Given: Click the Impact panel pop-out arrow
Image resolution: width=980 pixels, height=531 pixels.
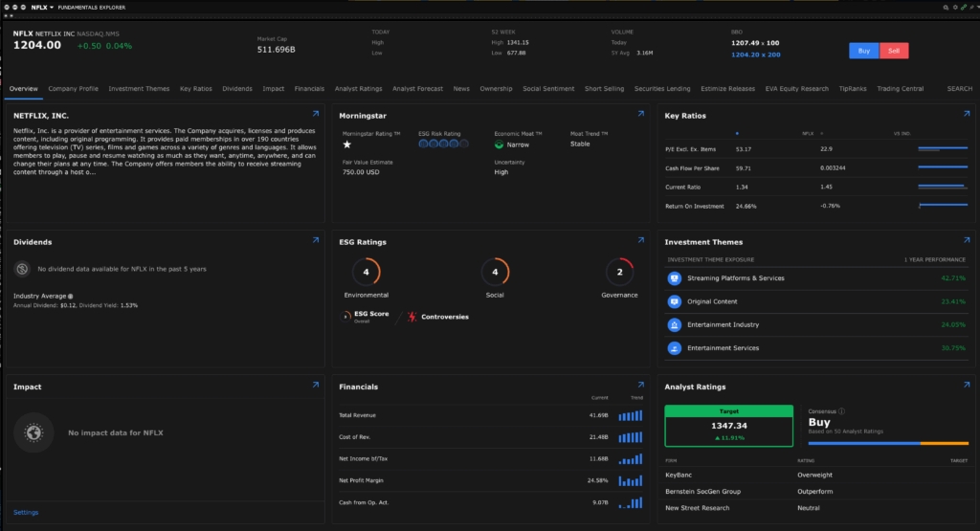Looking at the screenshot, I should 315,386.
